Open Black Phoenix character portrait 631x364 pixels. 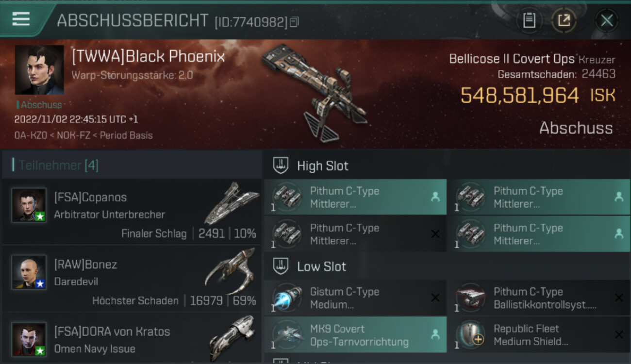click(39, 70)
